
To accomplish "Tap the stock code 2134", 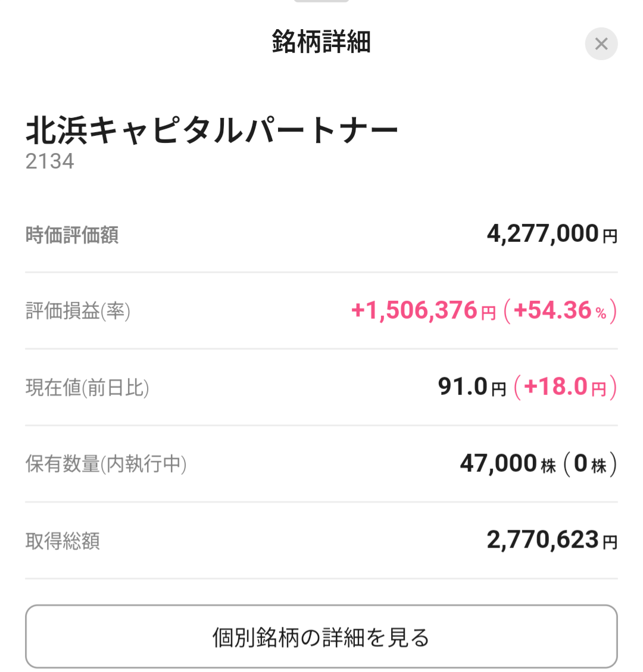I will point(49,161).
